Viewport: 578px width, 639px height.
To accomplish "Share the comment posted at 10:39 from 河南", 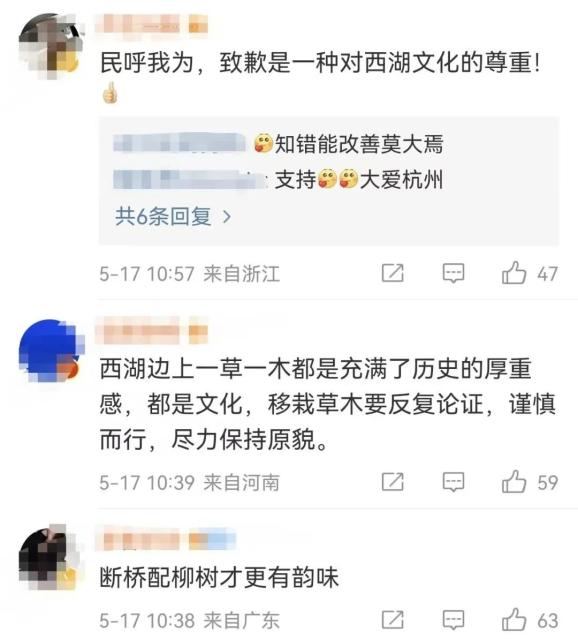I will pyautogui.click(x=393, y=482).
